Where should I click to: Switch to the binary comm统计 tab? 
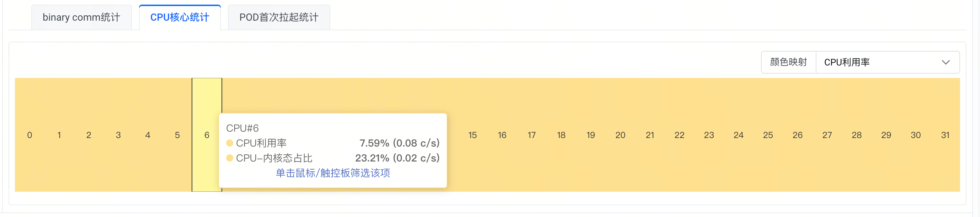[x=81, y=17]
